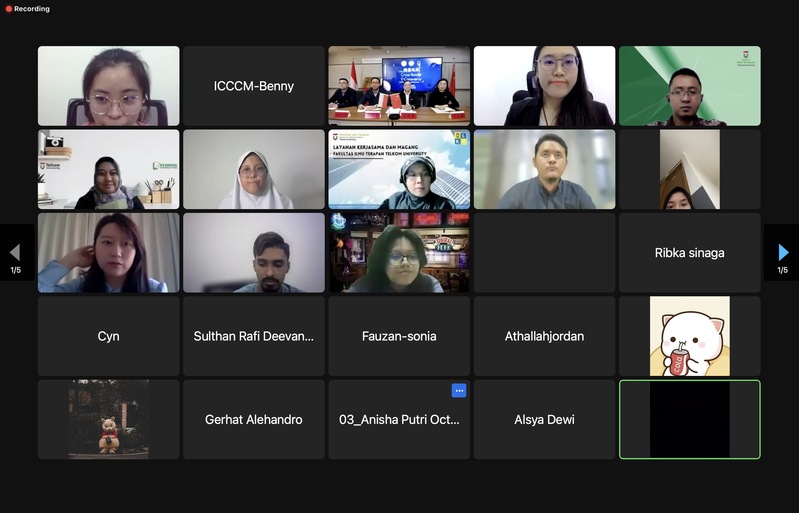The image size is (799, 513).
Task: Open the blue more-options button on Anisha tile
Action: click(x=459, y=391)
